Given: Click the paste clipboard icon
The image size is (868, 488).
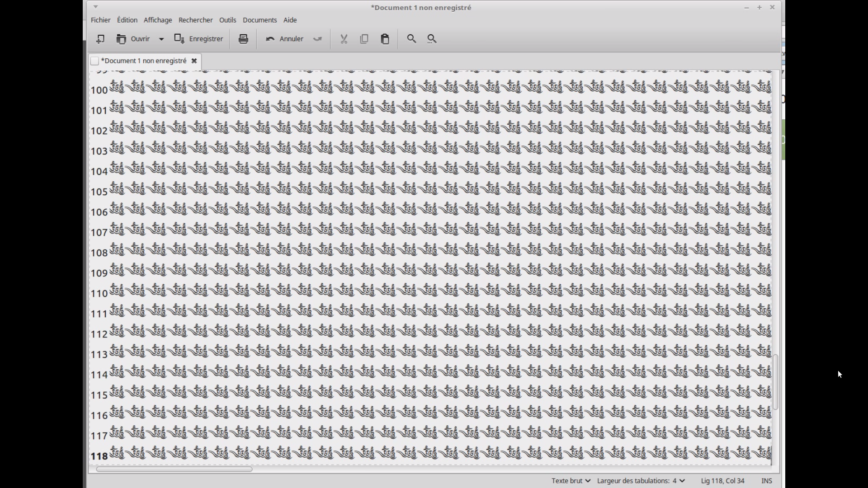Looking at the screenshot, I should click(x=385, y=39).
